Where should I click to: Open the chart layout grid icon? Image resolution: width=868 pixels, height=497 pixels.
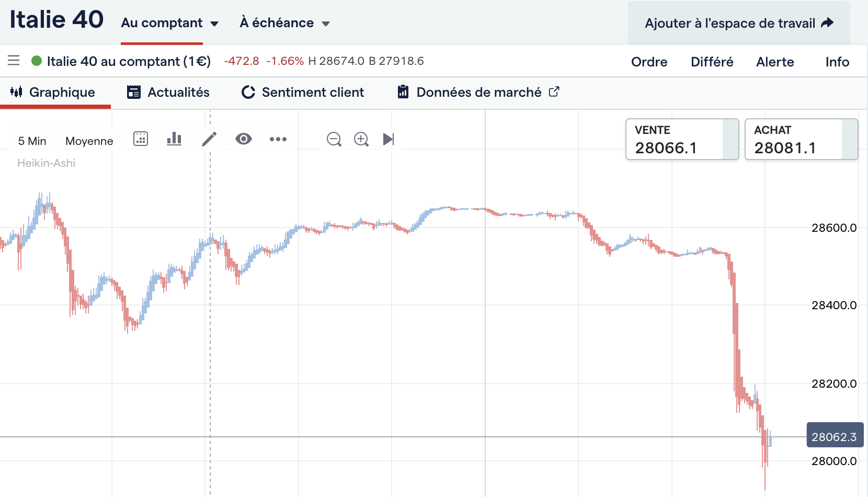[141, 139]
